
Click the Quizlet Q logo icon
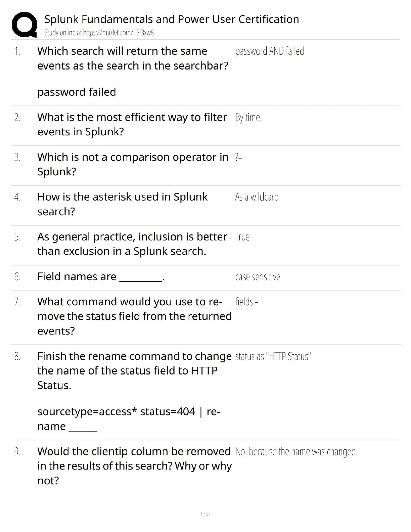click(24, 24)
